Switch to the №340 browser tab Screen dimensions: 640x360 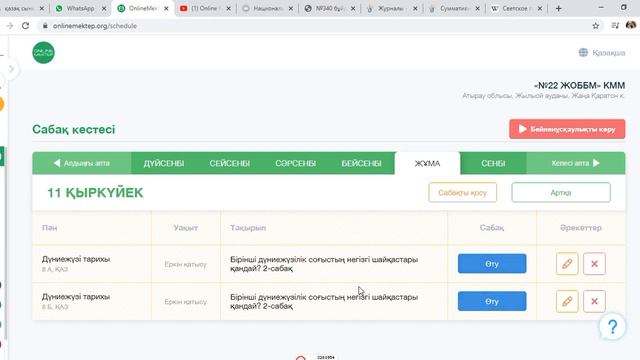click(330, 8)
